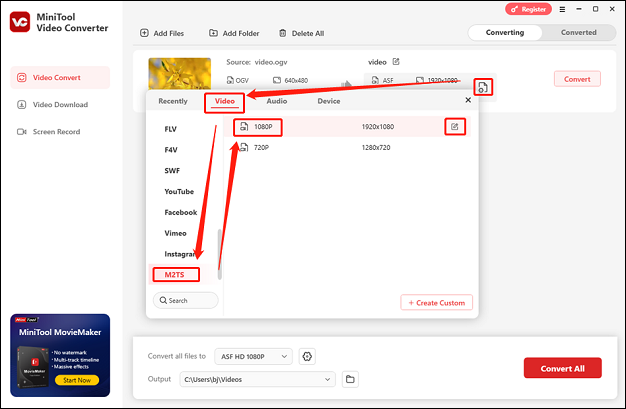Open the Recently tab in format popup

173,101
